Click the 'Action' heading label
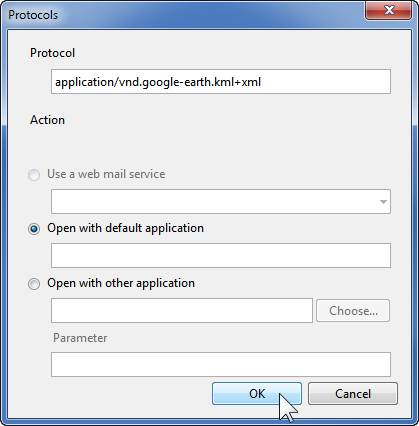Screen dimensions: 419x426 (x=47, y=120)
